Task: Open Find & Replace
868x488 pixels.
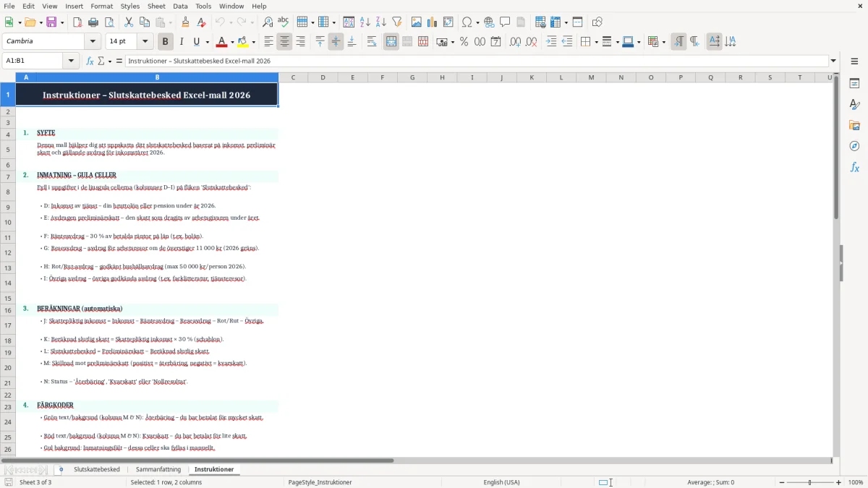Action: coord(268,22)
